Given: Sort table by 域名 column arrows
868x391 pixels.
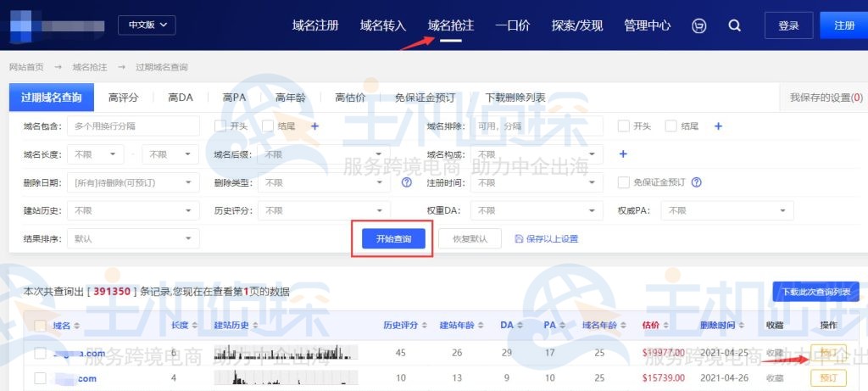Looking at the screenshot, I should tap(76, 326).
